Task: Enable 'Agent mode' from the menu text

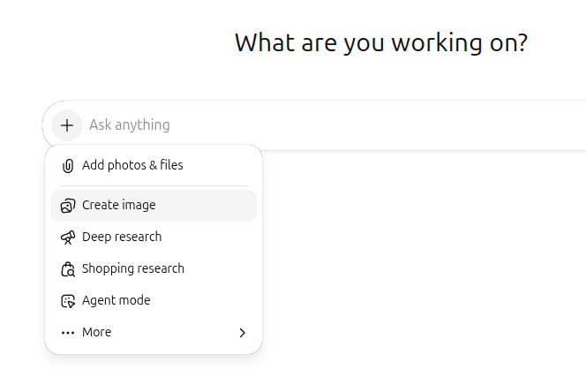Action: coord(116,300)
